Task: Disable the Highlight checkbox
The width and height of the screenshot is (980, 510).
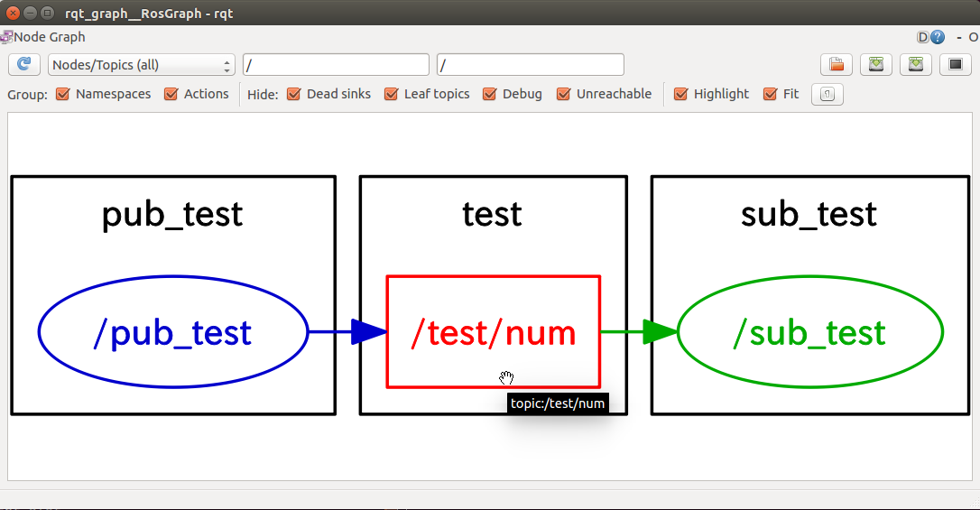Action: coord(681,94)
